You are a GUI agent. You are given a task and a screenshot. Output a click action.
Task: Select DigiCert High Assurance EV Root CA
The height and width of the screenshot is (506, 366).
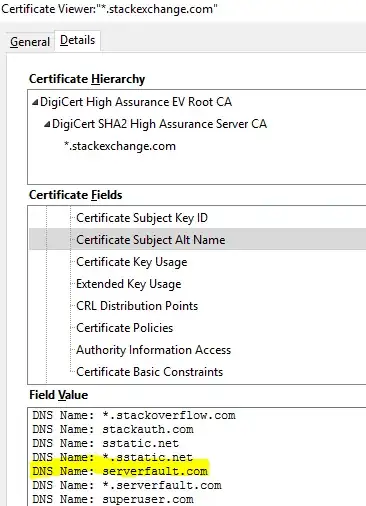[x=136, y=102]
